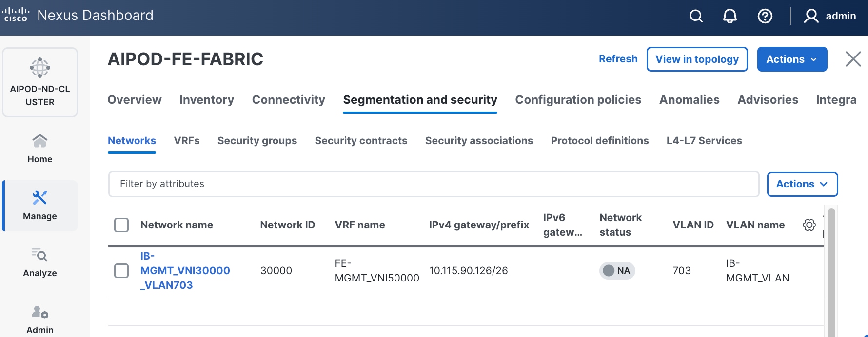
Task: Go to Home in the sidebar
Action: [40, 149]
